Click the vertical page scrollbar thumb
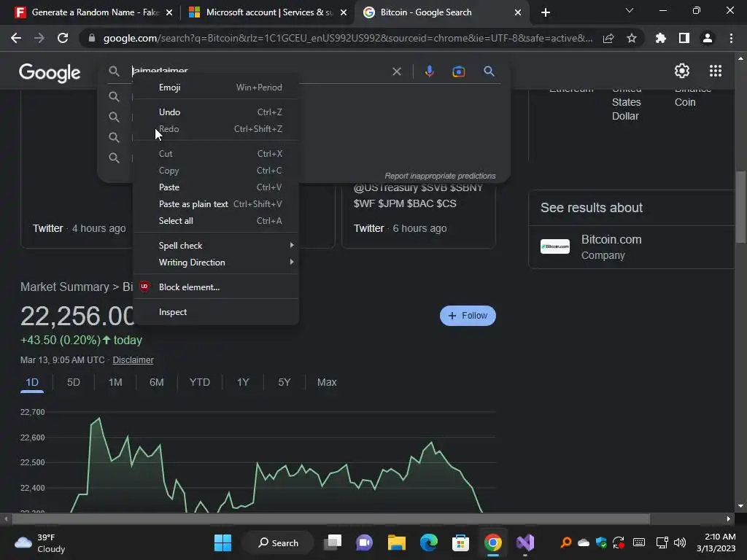Image resolution: width=747 pixels, height=560 pixels. [x=740, y=208]
